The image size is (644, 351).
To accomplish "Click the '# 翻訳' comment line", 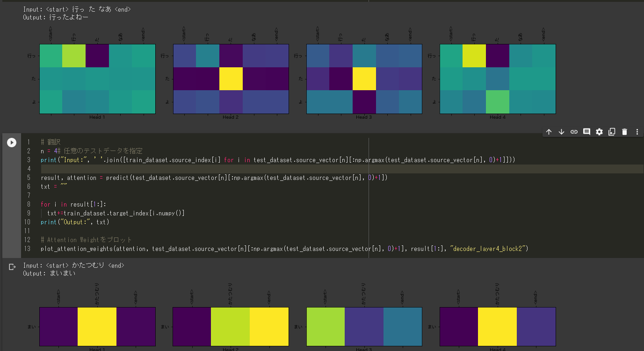I will [x=51, y=142].
